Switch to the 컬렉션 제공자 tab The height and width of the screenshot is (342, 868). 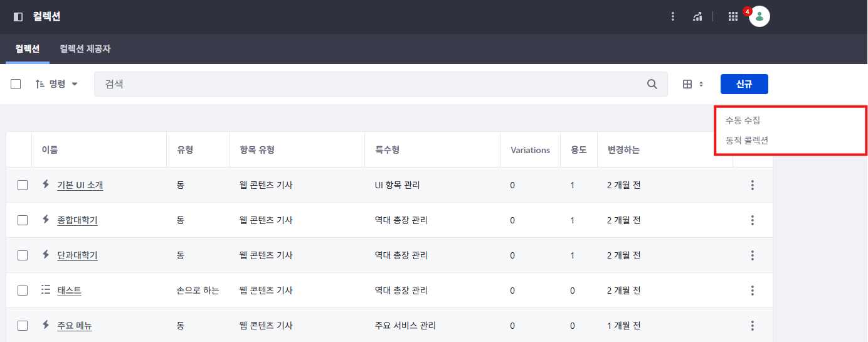[85, 49]
